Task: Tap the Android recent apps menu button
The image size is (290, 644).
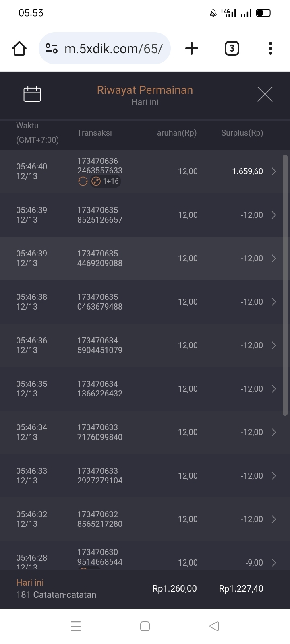Action: point(76,626)
